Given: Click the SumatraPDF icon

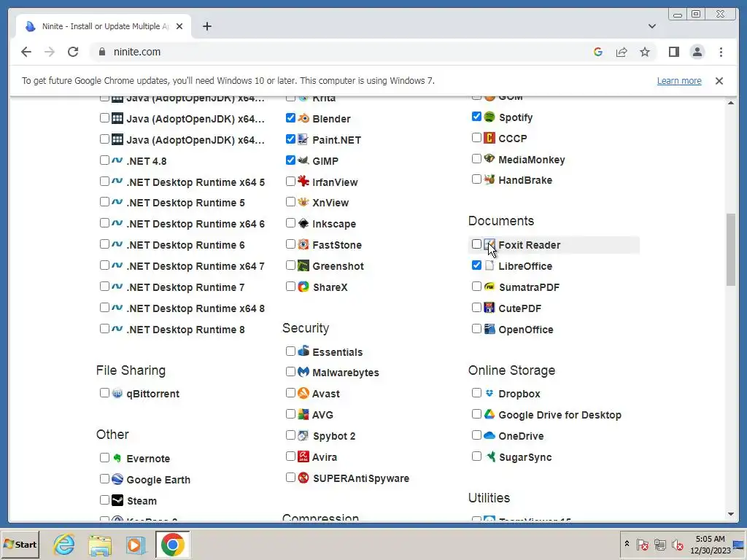Looking at the screenshot, I should pyautogui.click(x=489, y=287).
